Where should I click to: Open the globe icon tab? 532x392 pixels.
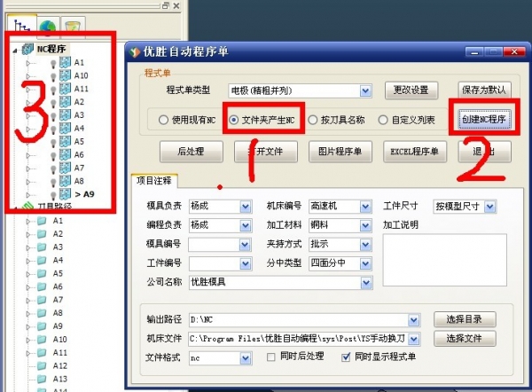(x=48, y=27)
